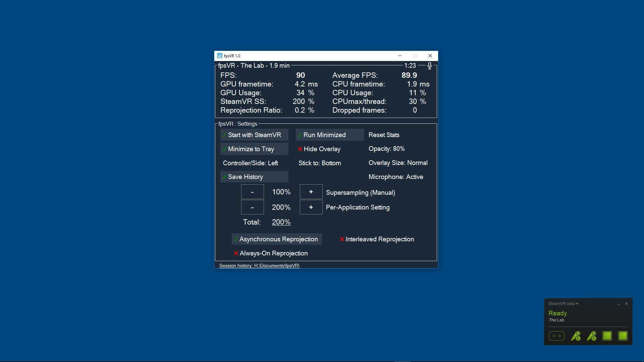Screen dimensions: 644x362
Task: Click the underlined Total 200% value
Action: click(x=281, y=222)
